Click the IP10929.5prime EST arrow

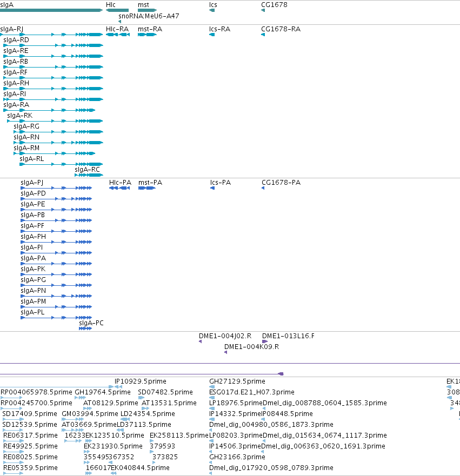click(x=118, y=387)
